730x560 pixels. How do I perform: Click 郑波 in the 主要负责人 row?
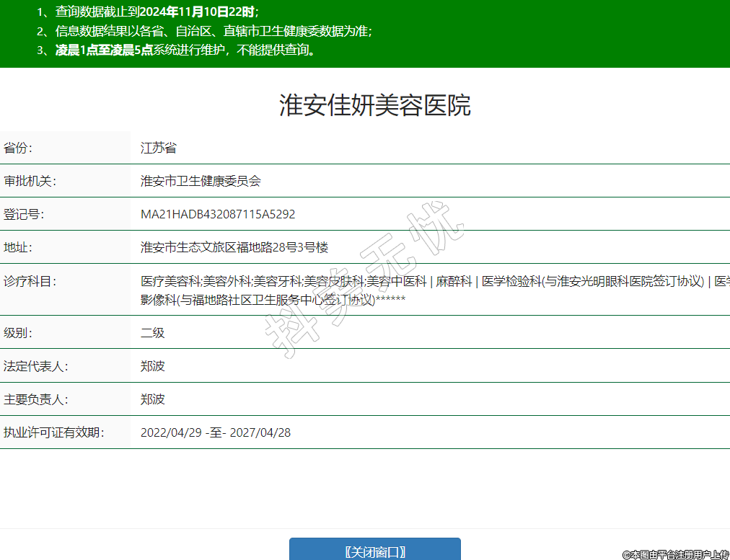pos(153,399)
